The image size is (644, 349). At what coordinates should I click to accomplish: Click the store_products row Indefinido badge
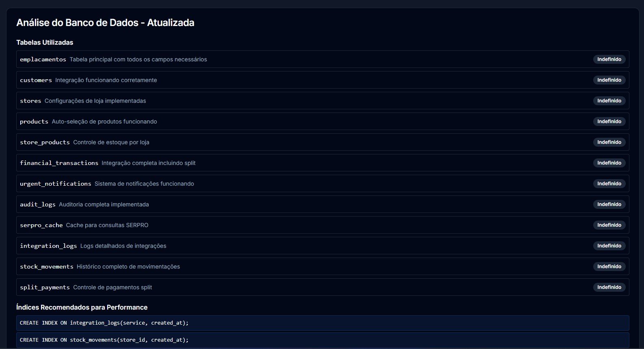pos(609,142)
